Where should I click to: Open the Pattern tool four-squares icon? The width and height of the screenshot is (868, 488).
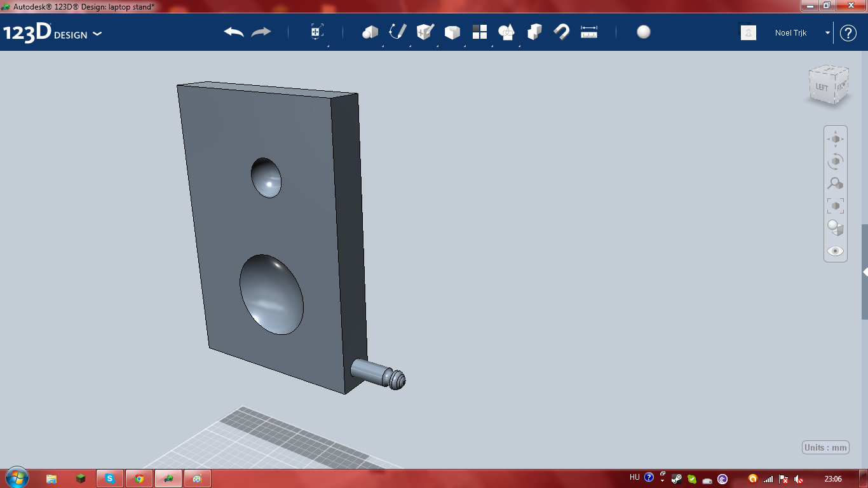click(480, 32)
